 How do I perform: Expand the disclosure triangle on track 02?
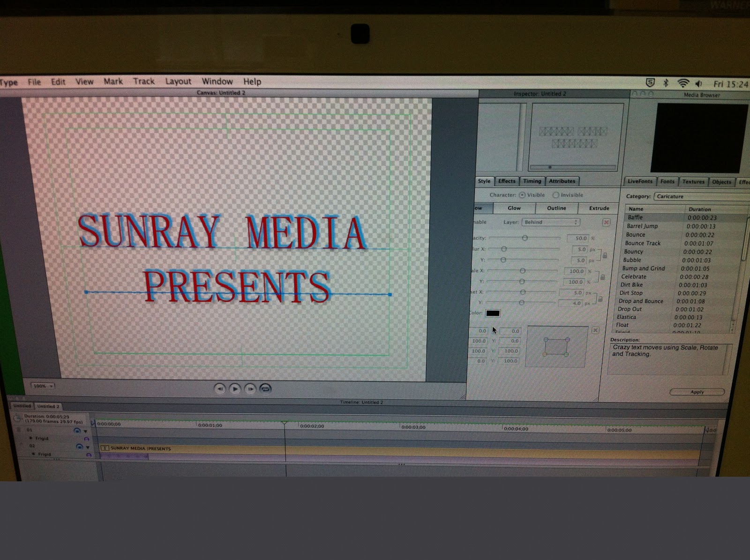pos(87,448)
